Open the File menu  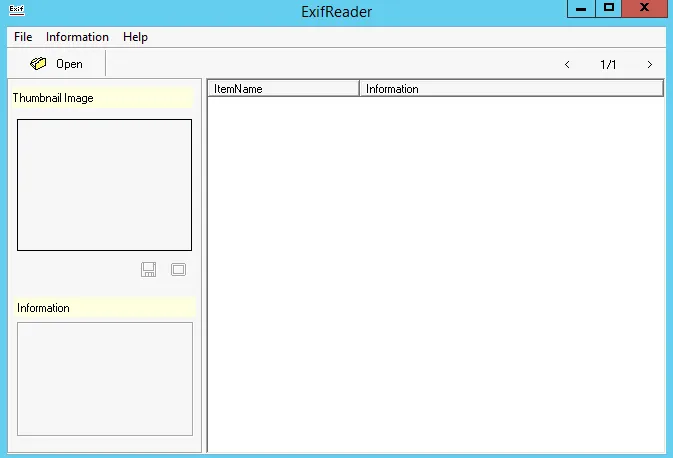23,37
